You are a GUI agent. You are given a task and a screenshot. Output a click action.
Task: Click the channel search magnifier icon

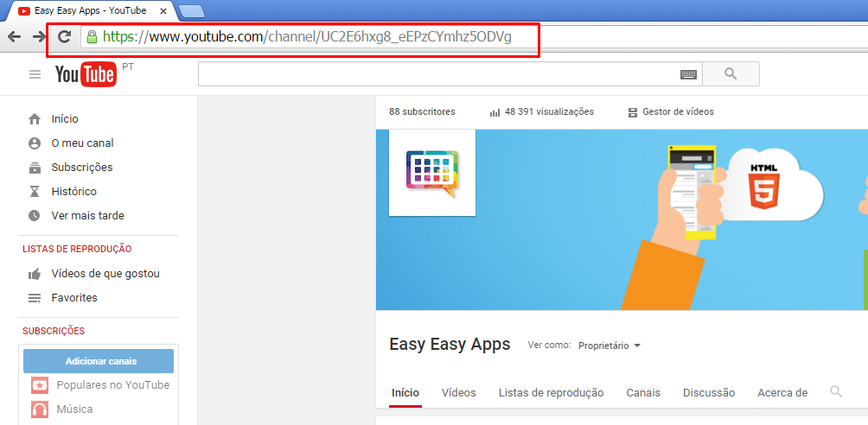836,392
